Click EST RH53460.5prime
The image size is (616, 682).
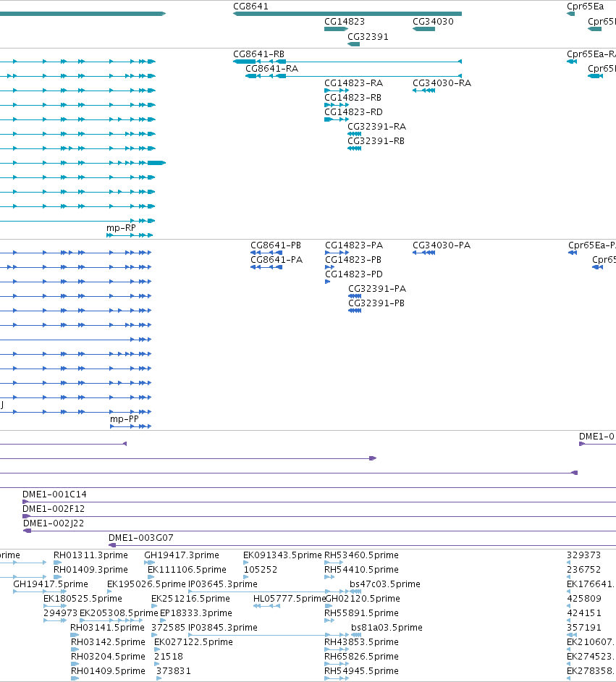point(361,555)
